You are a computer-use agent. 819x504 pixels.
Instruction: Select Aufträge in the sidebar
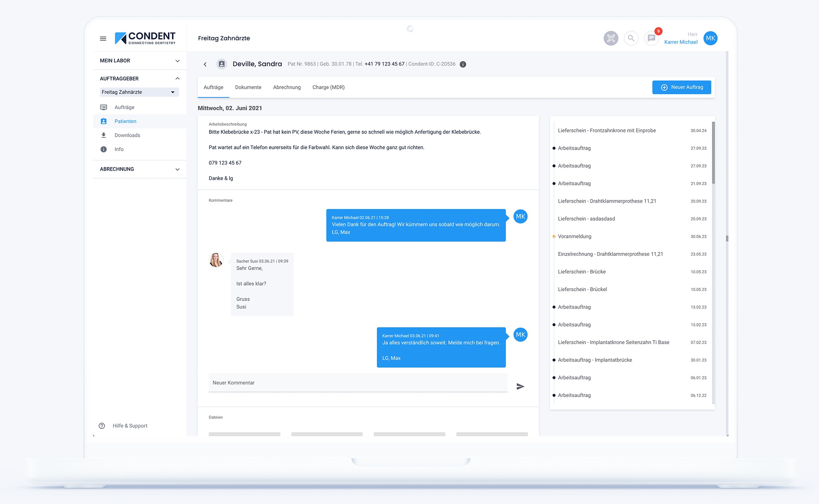pyautogui.click(x=124, y=107)
